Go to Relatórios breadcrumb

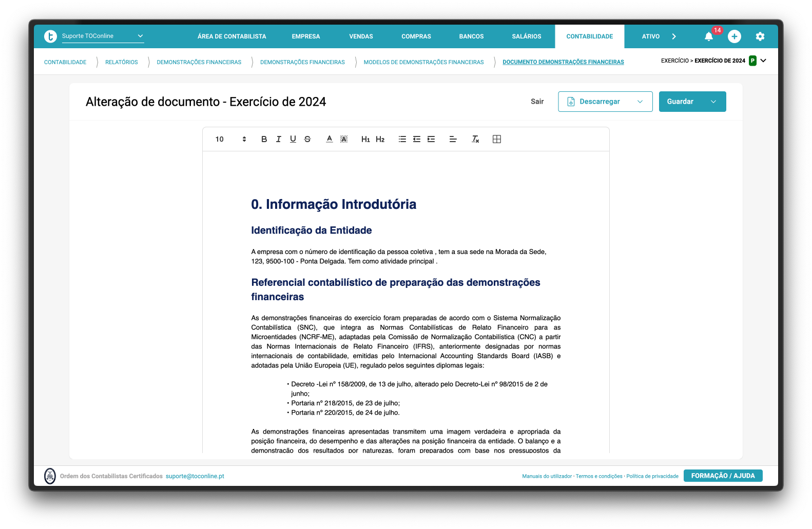[122, 62]
